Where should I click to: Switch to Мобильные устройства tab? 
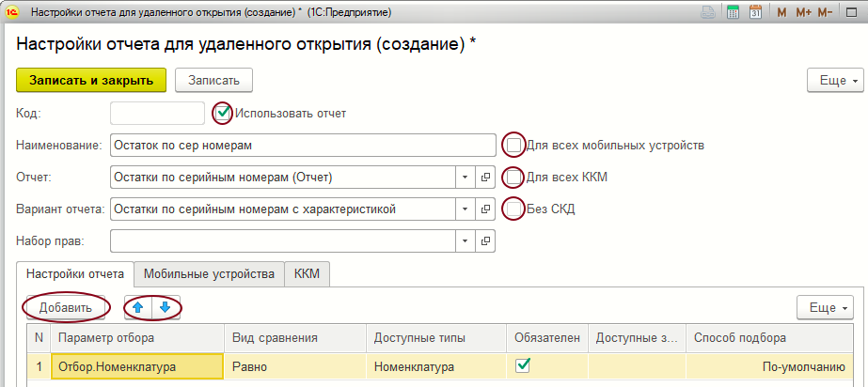(210, 274)
